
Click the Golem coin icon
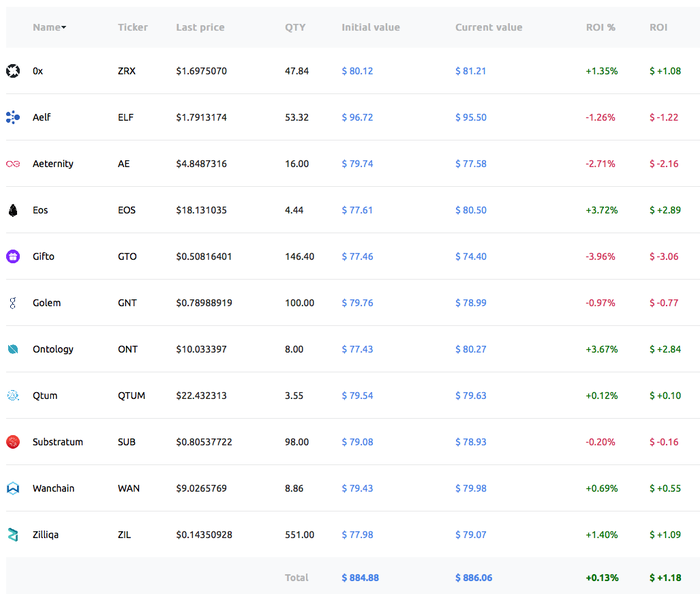(13, 303)
